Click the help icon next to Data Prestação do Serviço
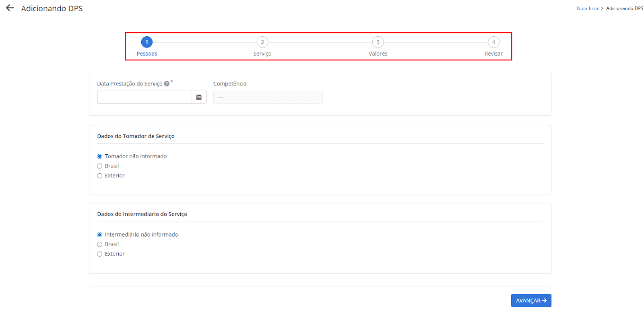 click(167, 84)
